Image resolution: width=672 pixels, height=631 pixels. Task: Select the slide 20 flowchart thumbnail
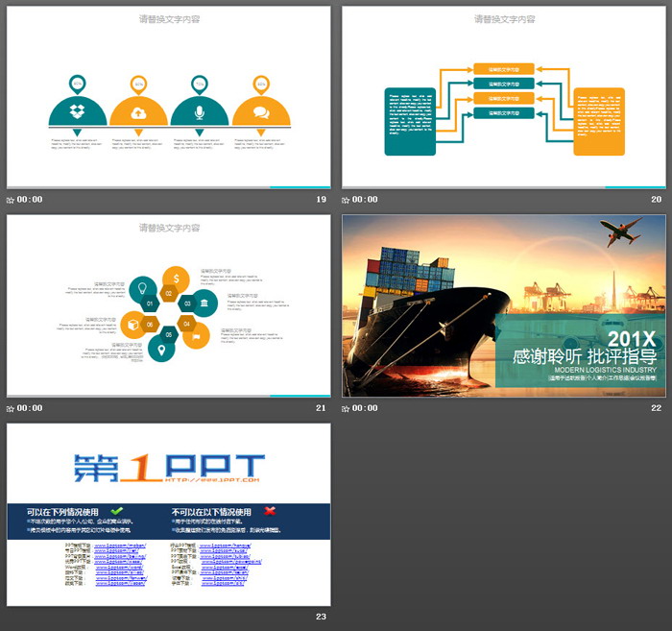(504, 97)
